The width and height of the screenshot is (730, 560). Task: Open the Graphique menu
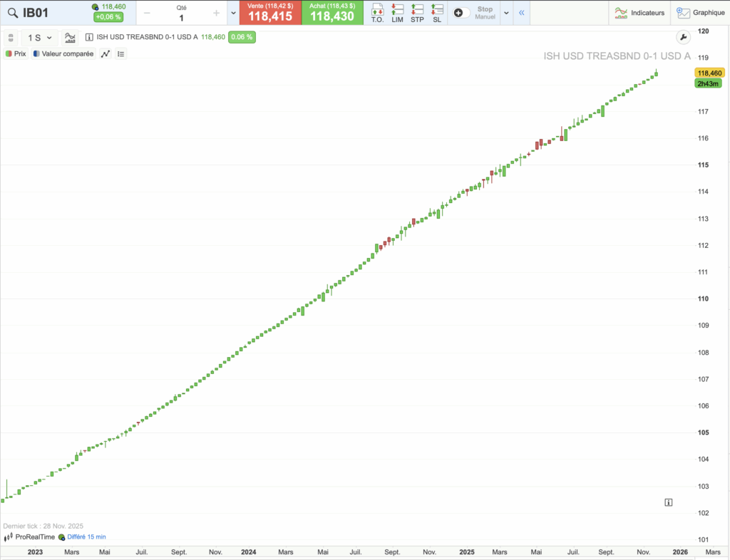click(701, 12)
